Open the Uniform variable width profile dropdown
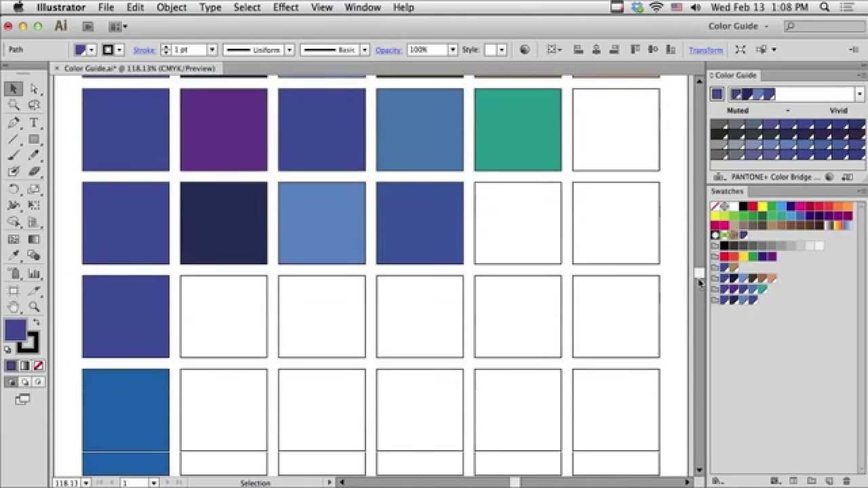Viewport: 868px width, 488px height. (x=290, y=49)
